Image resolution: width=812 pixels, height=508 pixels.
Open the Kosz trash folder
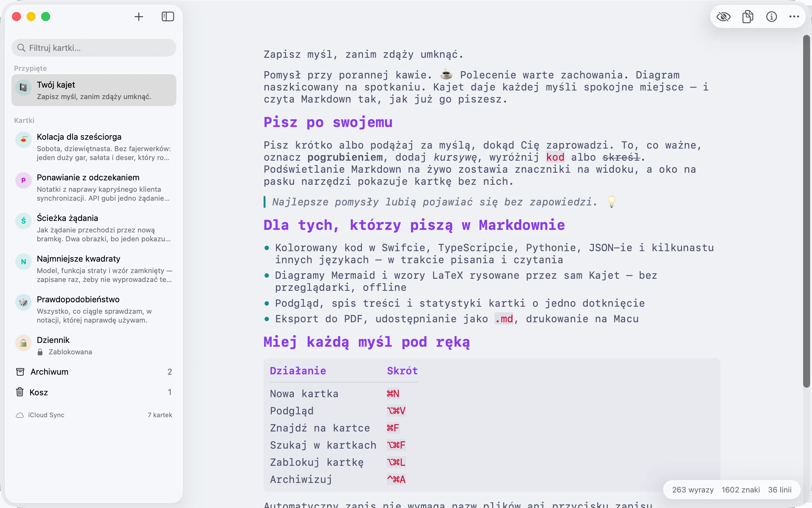click(94, 392)
